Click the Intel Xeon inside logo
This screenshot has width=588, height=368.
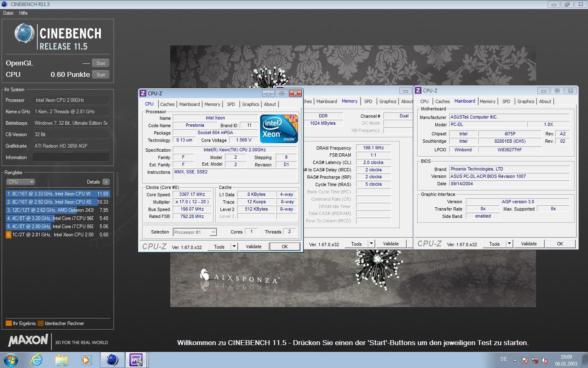(x=279, y=128)
